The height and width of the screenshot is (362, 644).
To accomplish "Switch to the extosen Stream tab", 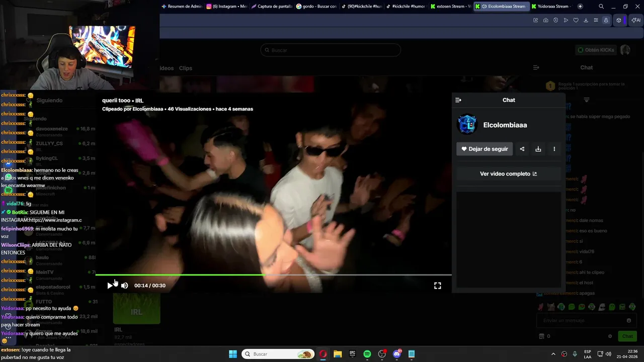I will pos(451,7).
